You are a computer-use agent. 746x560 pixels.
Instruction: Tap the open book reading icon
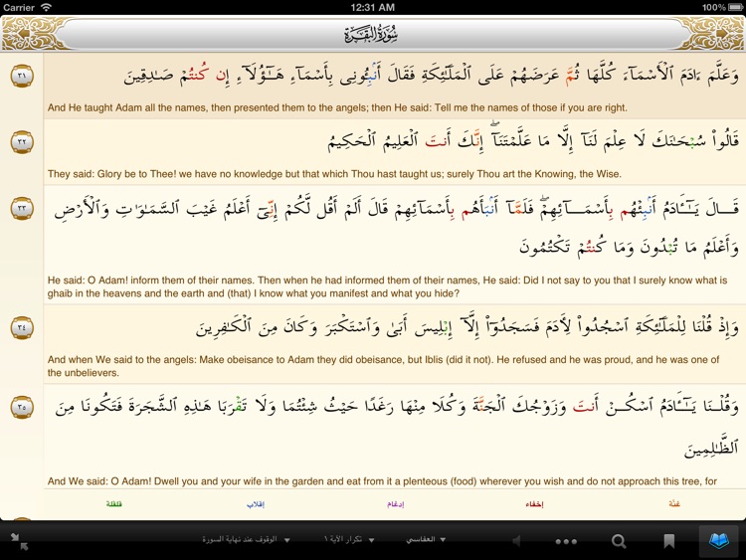click(x=718, y=541)
